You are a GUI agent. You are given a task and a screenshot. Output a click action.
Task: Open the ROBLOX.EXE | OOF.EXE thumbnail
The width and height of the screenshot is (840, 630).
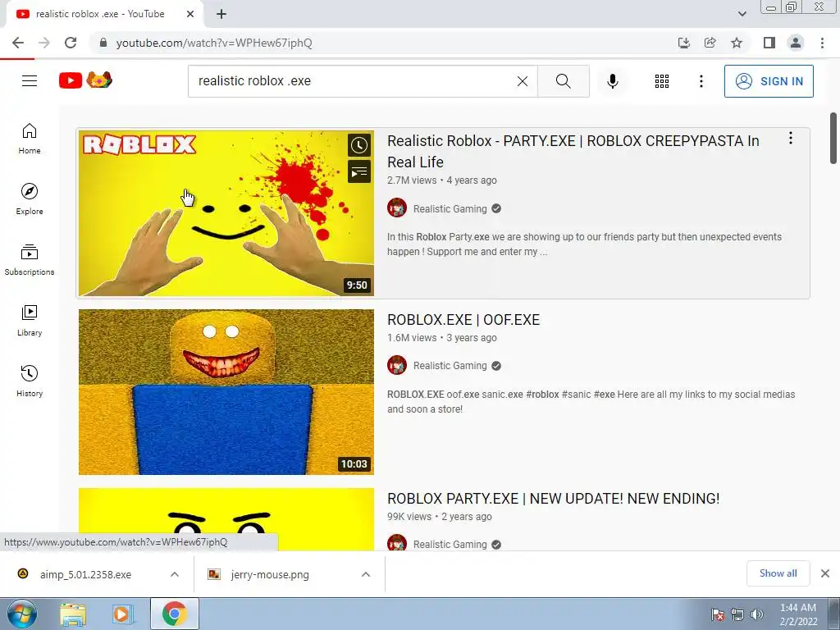[x=226, y=391]
